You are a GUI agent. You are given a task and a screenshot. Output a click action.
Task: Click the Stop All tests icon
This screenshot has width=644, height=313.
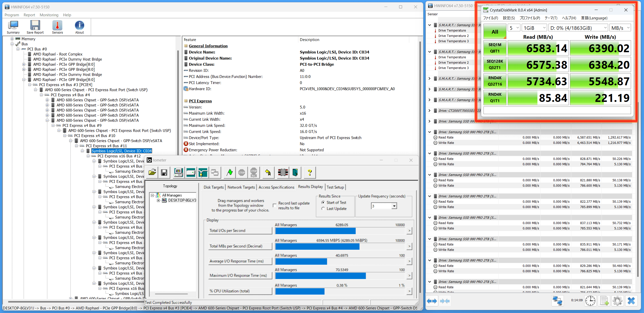tap(254, 172)
